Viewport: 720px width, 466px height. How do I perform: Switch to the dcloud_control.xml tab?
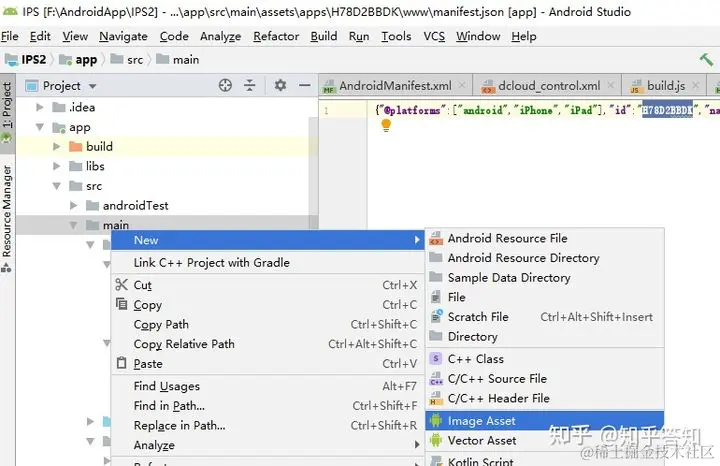(549, 85)
